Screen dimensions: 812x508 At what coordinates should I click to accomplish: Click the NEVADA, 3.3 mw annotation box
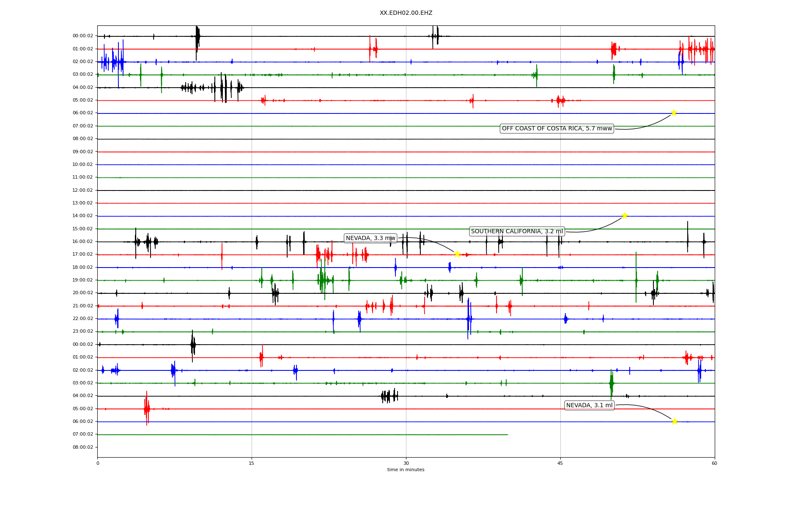(x=370, y=238)
